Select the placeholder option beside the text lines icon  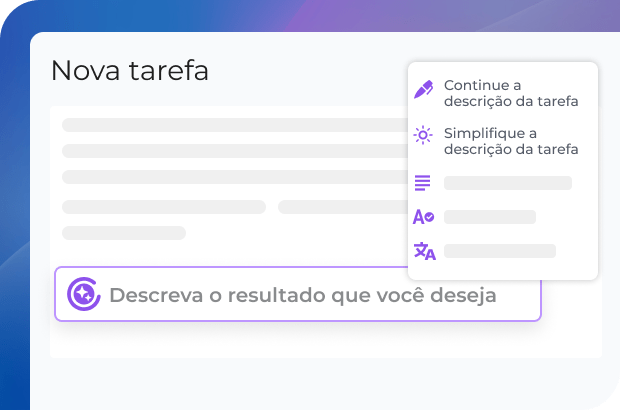[507, 183]
